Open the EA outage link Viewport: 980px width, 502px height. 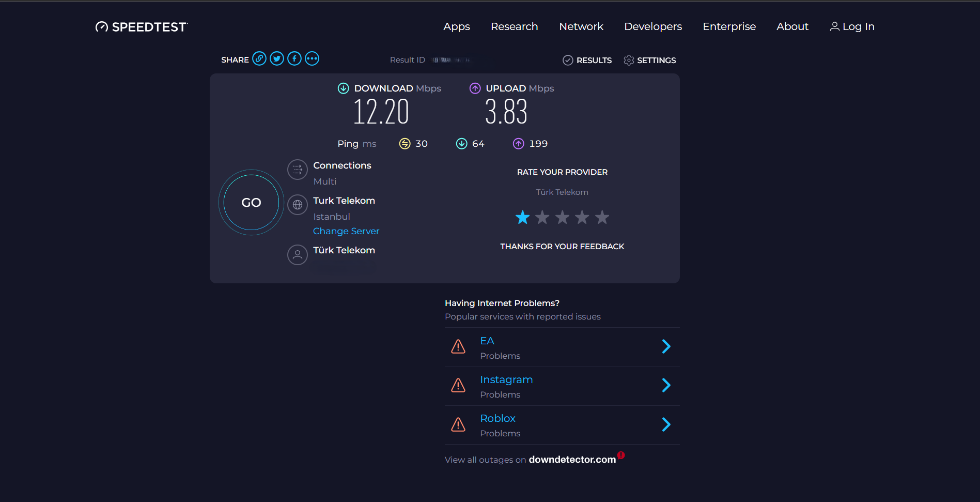(487, 341)
